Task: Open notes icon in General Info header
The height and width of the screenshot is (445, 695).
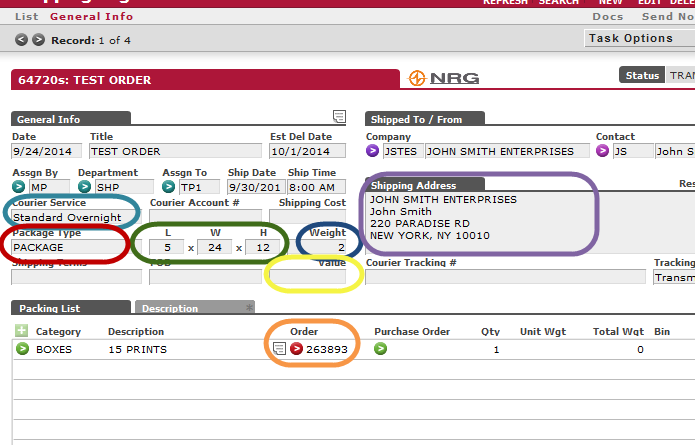Action: 339,117
